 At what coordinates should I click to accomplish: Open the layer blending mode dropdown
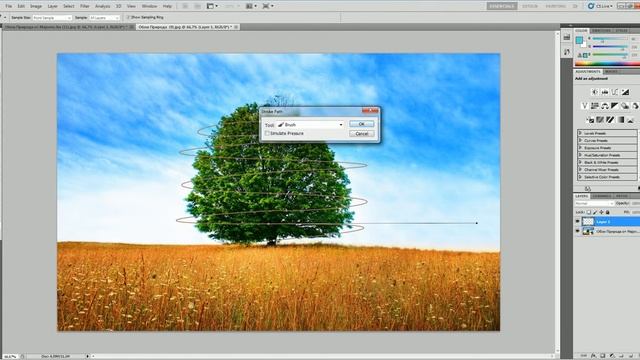(594, 203)
